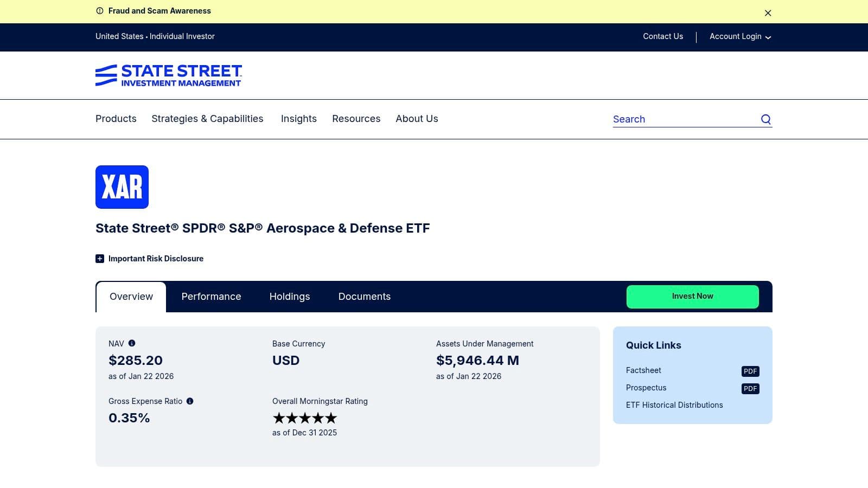Open the Account Login dropdown

[740, 36]
